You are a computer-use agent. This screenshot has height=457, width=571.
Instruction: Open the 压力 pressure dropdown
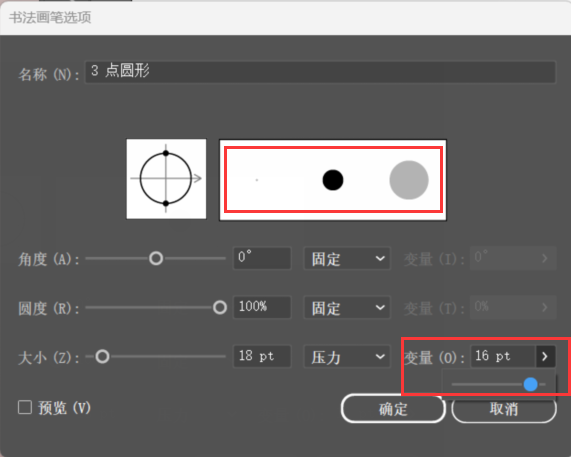point(347,356)
